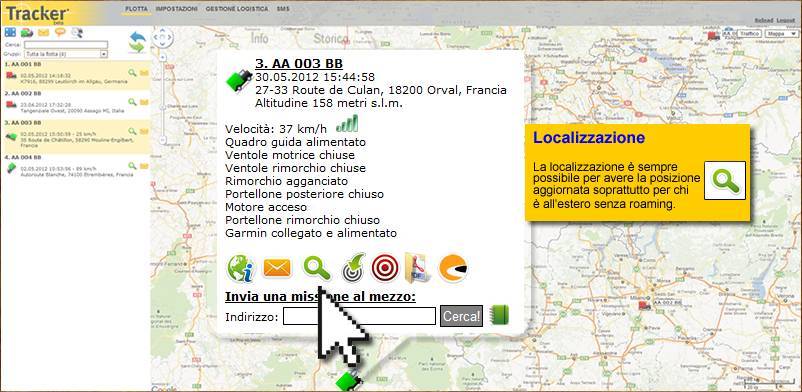Click the green magnifier localization icon in popup
This screenshot has width=802, height=392.
coord(317,268)
